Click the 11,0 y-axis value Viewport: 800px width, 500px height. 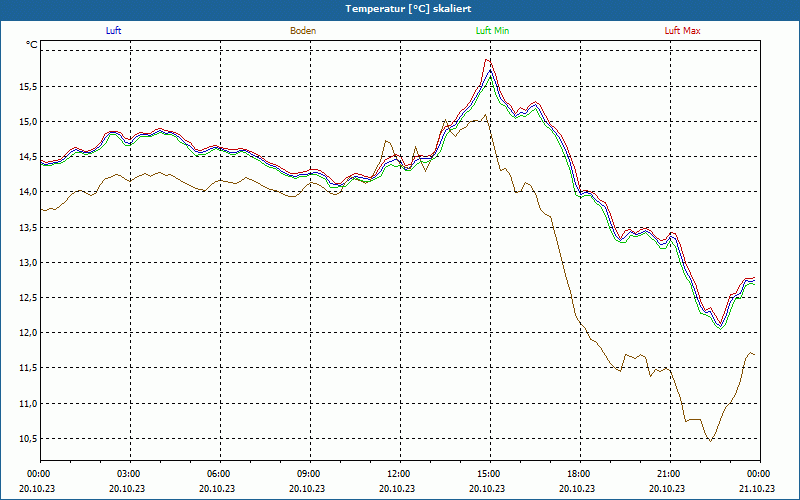pos(29,404)
